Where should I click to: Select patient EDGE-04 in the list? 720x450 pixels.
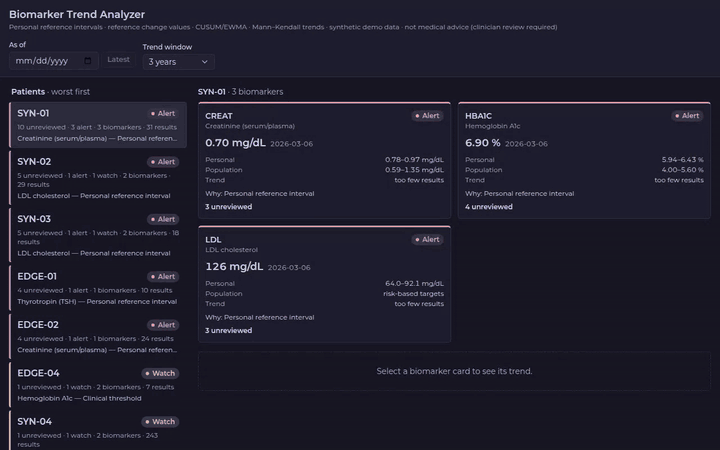tap(98, 385)
